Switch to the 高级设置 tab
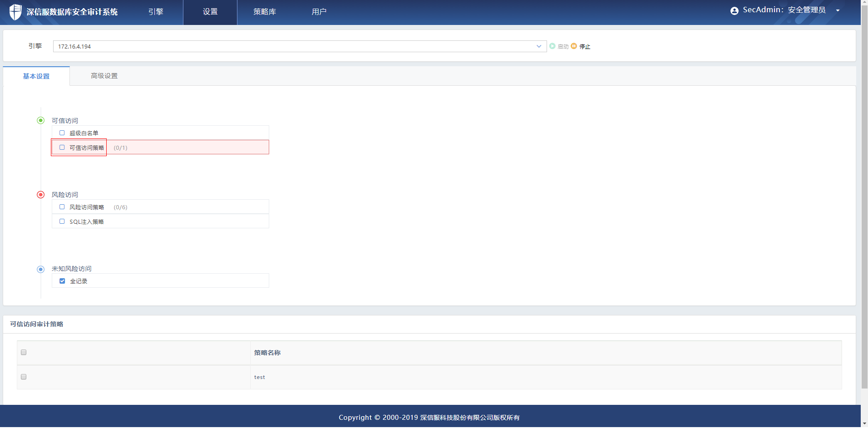 (x=104, y=76)
